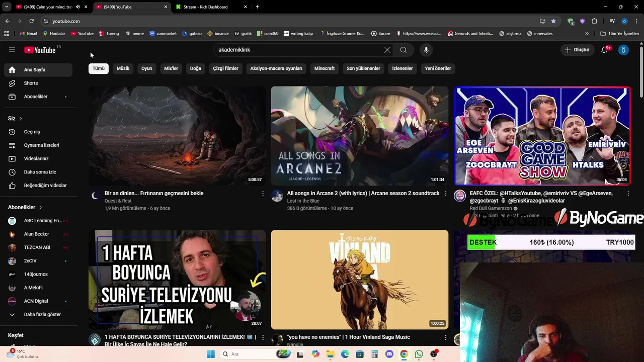This screenshot has width=644, height=362.
Task: Select the 'Çizgi filmler' filter chip
Action: click(225, 68)
